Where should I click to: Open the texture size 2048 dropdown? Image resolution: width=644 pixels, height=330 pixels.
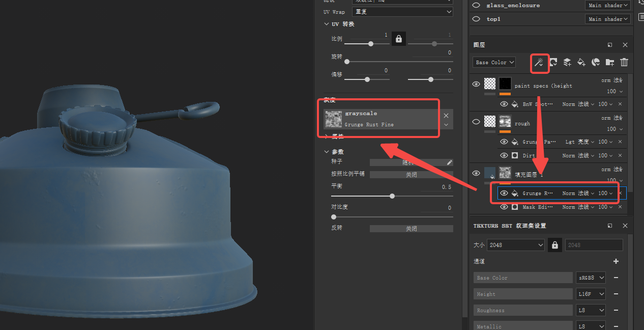(515, 244)
